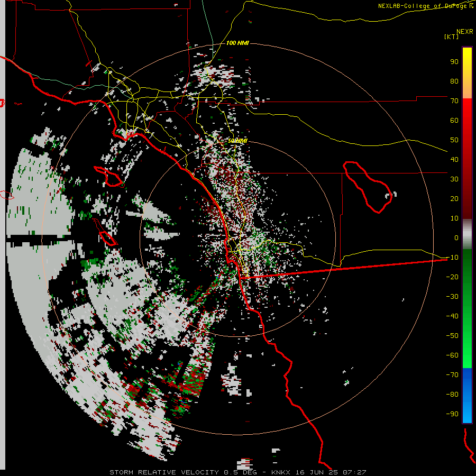Click the 60 value on velocity scale
The width and height of the screenshot is (476, 476).
coord(454,120)
